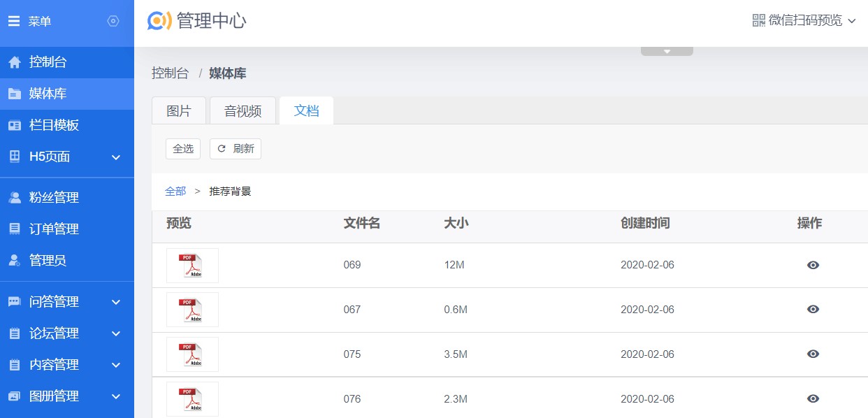This screenshot has width=868, height=418.
Task: Preview file 069 with eye icon
Action: (x=813, y=265)
